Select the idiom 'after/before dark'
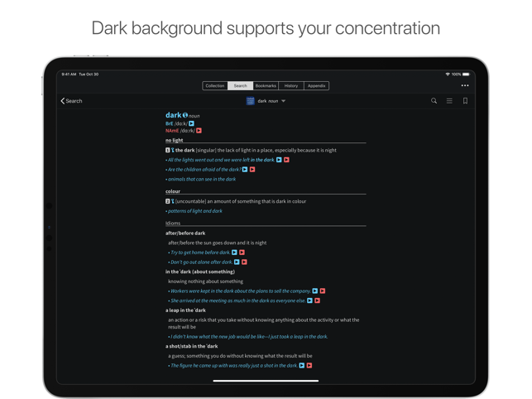The width and height of the screenshot is (532, 399). [x=185, y=233]
